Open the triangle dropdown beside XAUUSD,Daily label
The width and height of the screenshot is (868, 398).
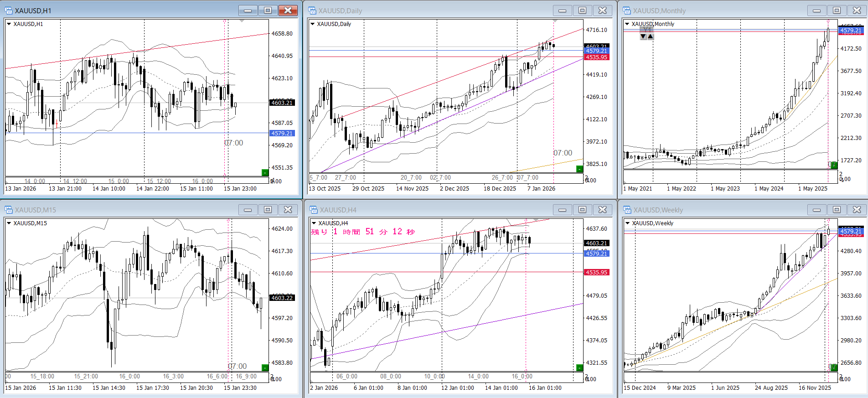[312, 24]
